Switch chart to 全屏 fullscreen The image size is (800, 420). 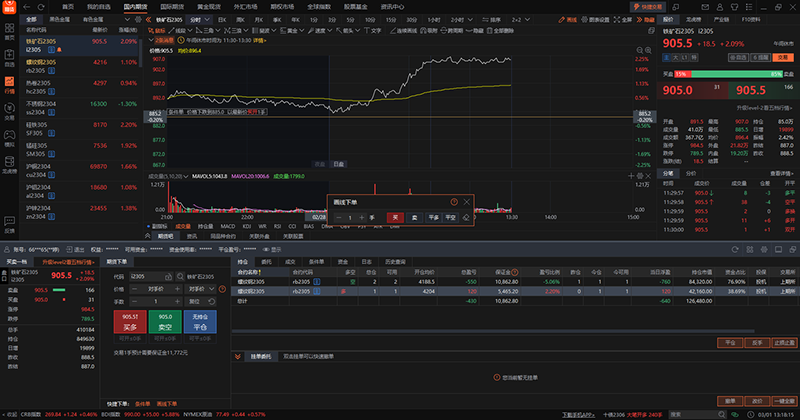click(x=623, y=19)
